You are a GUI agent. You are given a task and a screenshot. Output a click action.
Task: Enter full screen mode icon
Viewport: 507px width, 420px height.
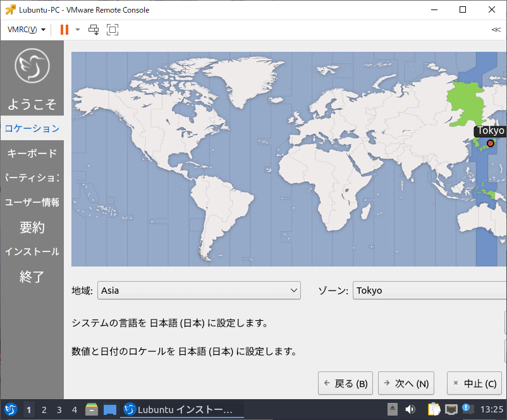click(113, 30)
